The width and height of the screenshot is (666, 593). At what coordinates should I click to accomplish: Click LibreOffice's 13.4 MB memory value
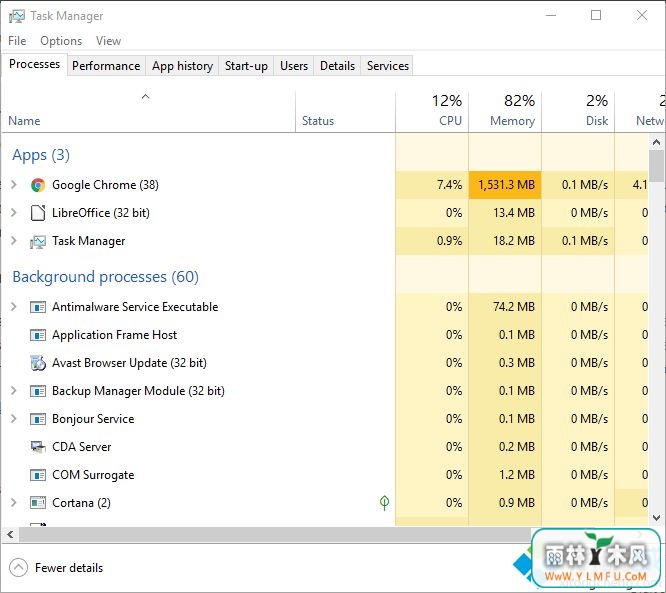coord(514,213)
